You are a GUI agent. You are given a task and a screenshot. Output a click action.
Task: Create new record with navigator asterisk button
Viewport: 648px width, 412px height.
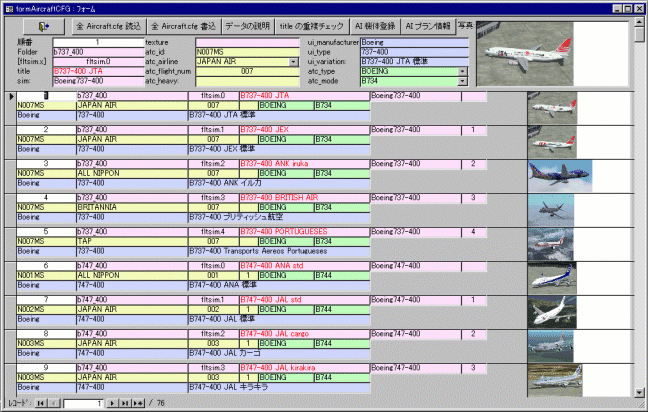point(140,403)
